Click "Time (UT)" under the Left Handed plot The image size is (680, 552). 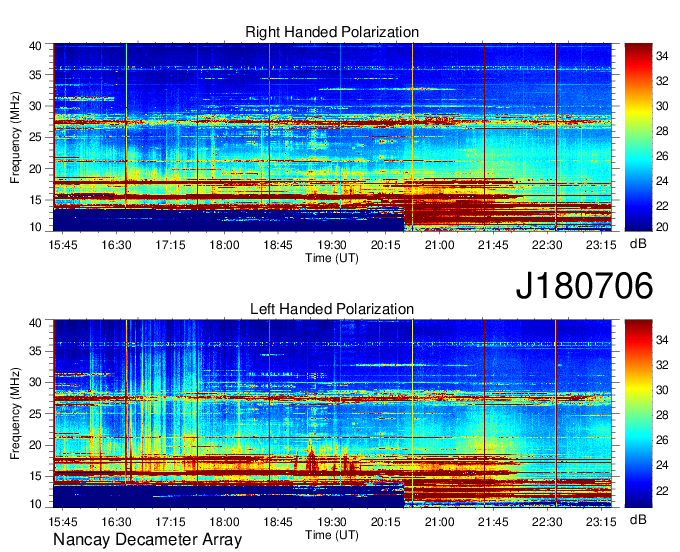point(332,535)
